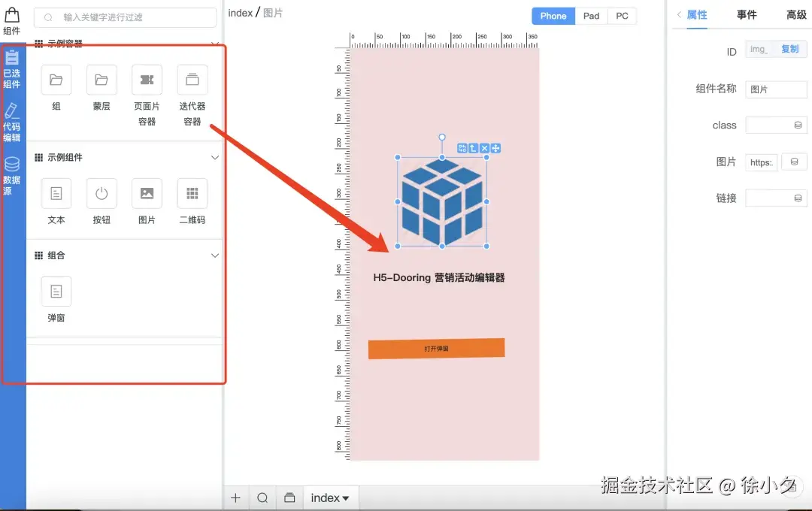
Task: Open the 组件 bag icon in sidebar
Action: (11, 21)
